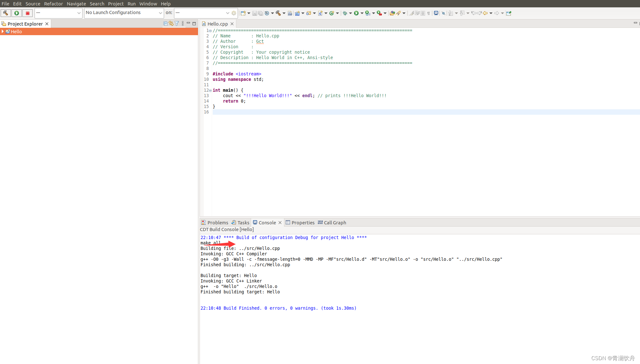Viewport: 640px width, 364px height.
Task: Click the launch bar Build hammer button
Action: (6, 13)
